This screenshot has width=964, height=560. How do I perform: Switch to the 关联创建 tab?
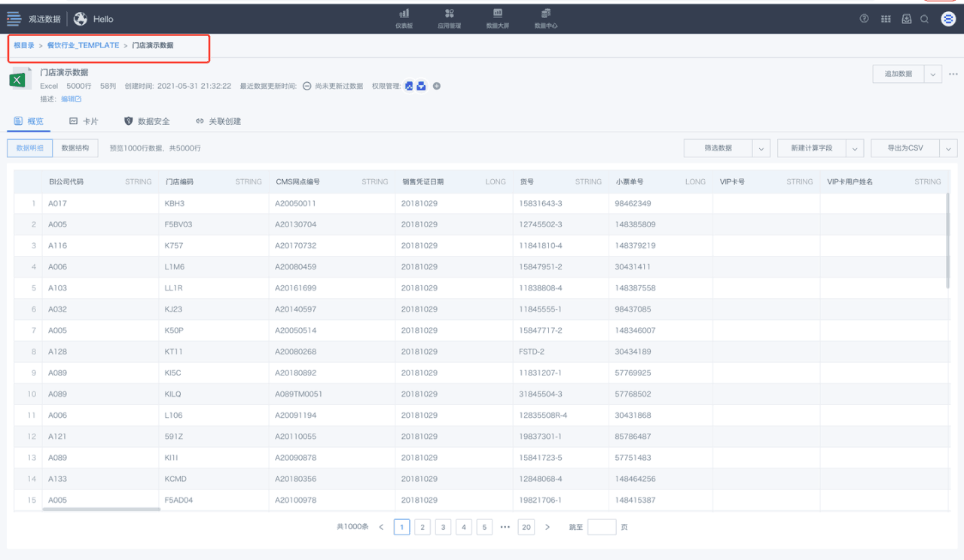tap(218, 121)
